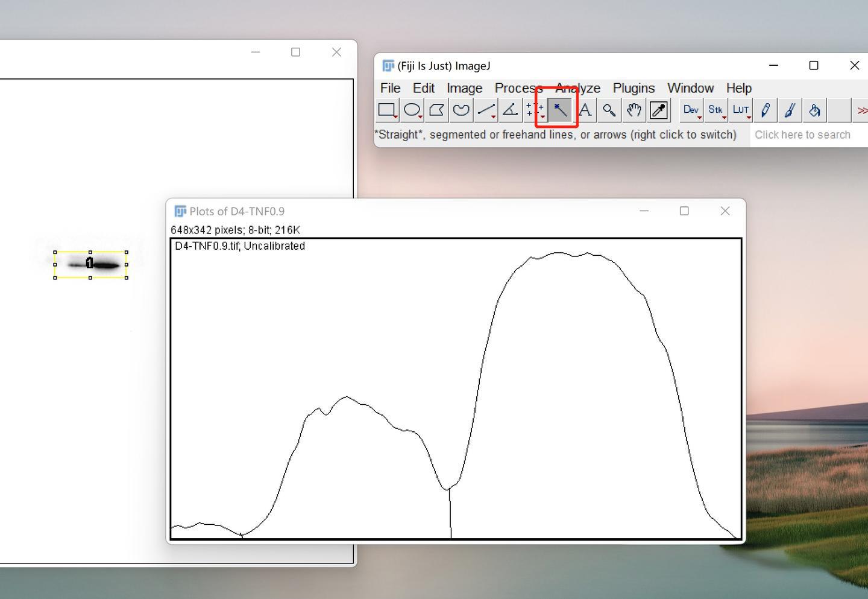Activate the Magnifying glass zoom tool
The width and height of the screenshot is (868, 599).
(609, 110)
